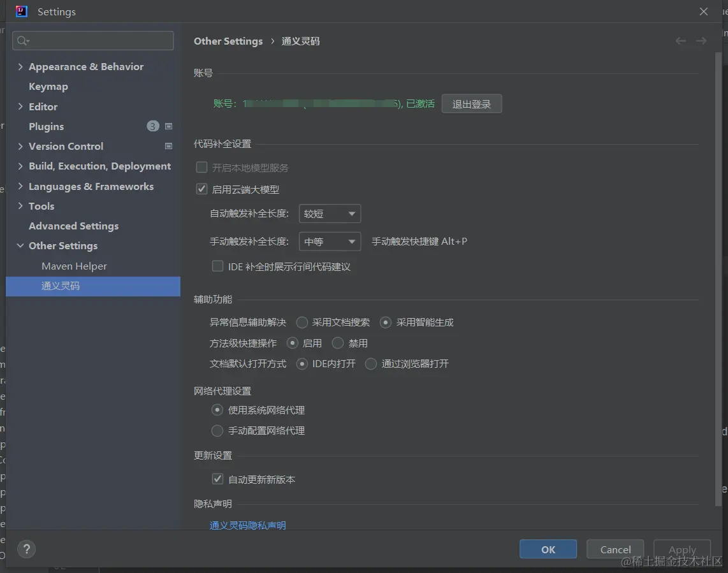Open the 自动触发补全长度 dropdown
The width and height of the screenshot is (728, 573).
pos(330,214)
